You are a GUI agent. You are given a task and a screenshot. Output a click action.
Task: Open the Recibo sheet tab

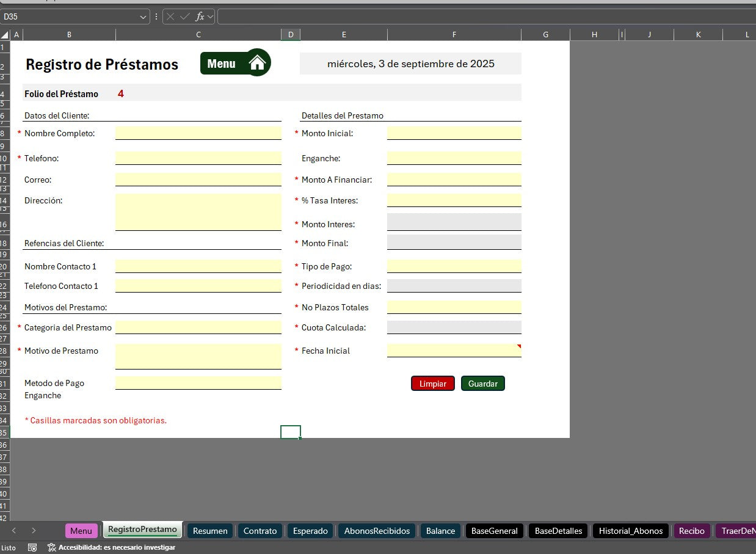pos(691,531)
